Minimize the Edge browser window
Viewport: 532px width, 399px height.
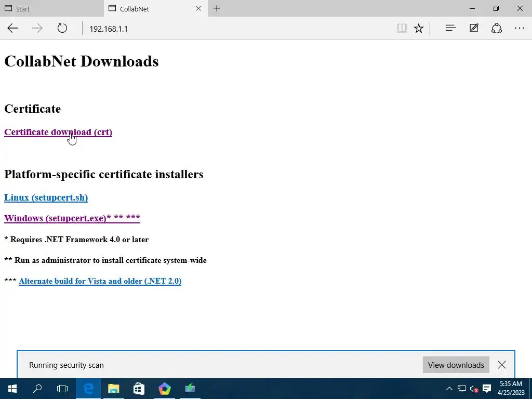[472, 8]
